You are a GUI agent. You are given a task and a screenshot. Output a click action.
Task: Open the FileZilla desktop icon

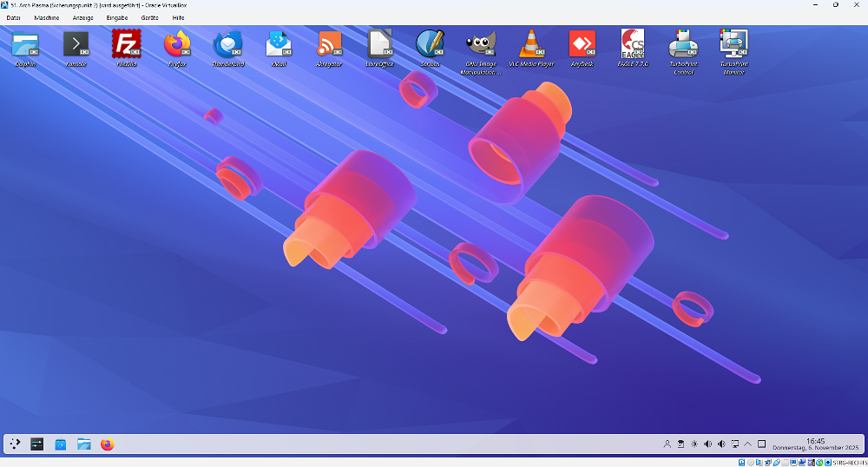point(127,43)
